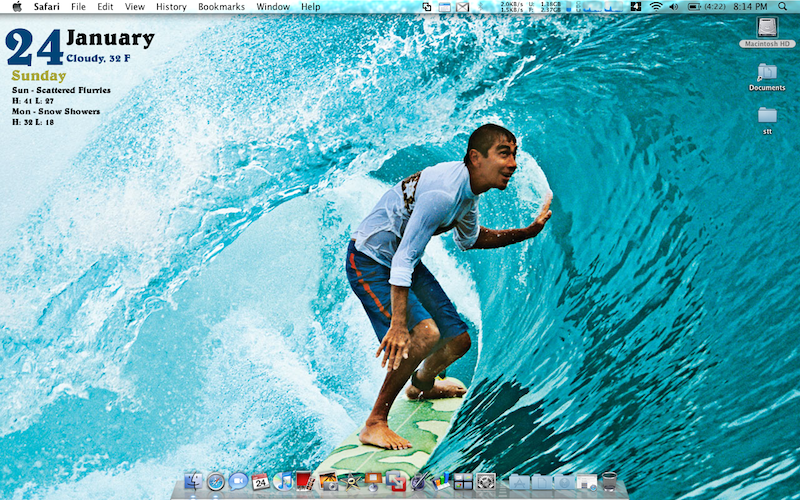The height and width of the screenshot is (500, 800).
Task: Click the Bluetooth menu bar icon
Action: 481,7
